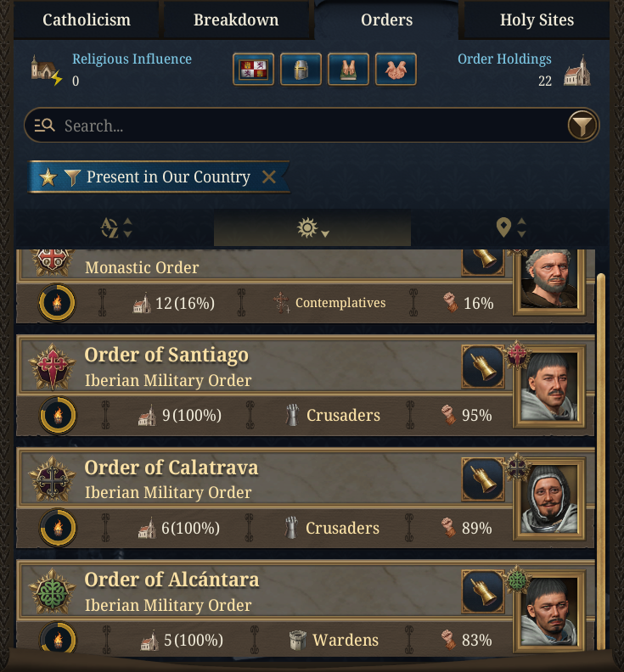Click the Order of Santiago flame progress ring

(x=58, y=415)
